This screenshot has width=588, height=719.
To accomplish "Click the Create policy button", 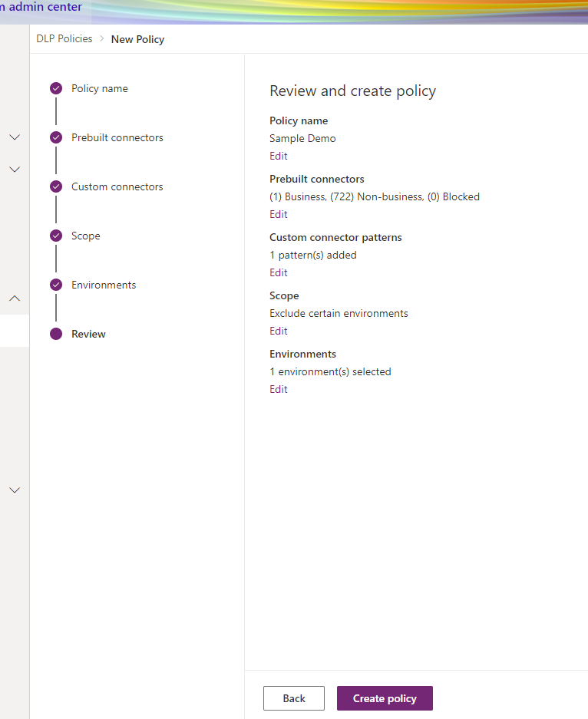I will (x=385, y=698).
